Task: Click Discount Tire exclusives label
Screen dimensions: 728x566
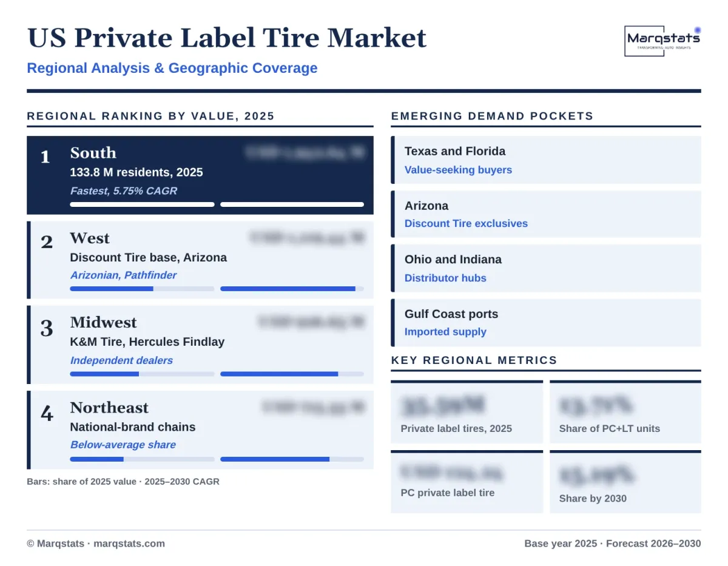Action: (466, 223)
